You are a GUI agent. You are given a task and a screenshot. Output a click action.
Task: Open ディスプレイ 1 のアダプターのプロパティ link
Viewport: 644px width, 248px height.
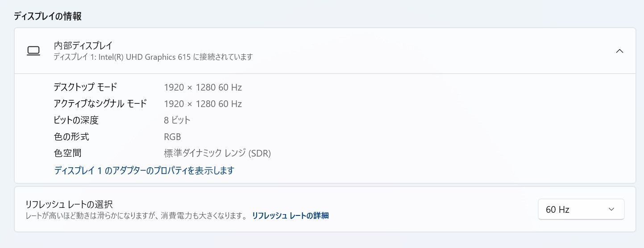pyautogui.click(x=144, y=170)
